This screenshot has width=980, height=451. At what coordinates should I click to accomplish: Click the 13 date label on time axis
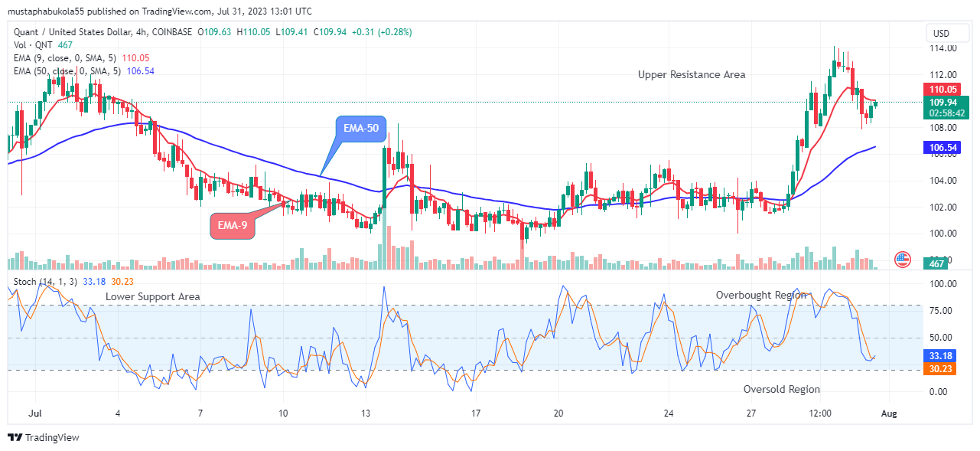365,413
